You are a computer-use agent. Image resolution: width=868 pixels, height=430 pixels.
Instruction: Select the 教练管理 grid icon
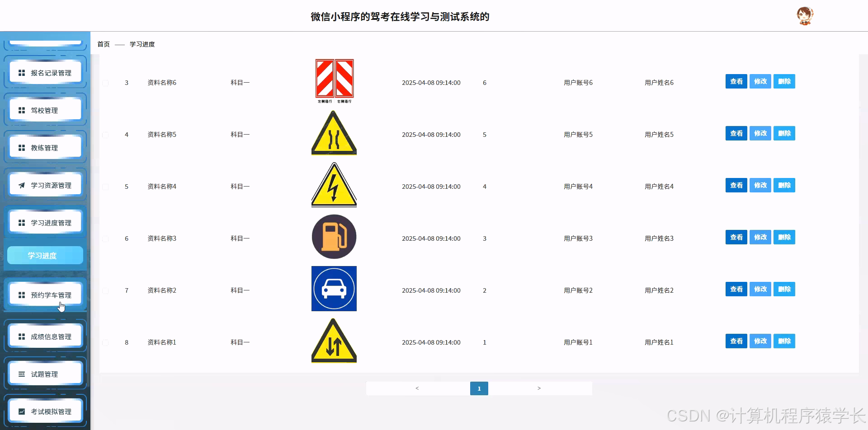click(x=21, y=147)
